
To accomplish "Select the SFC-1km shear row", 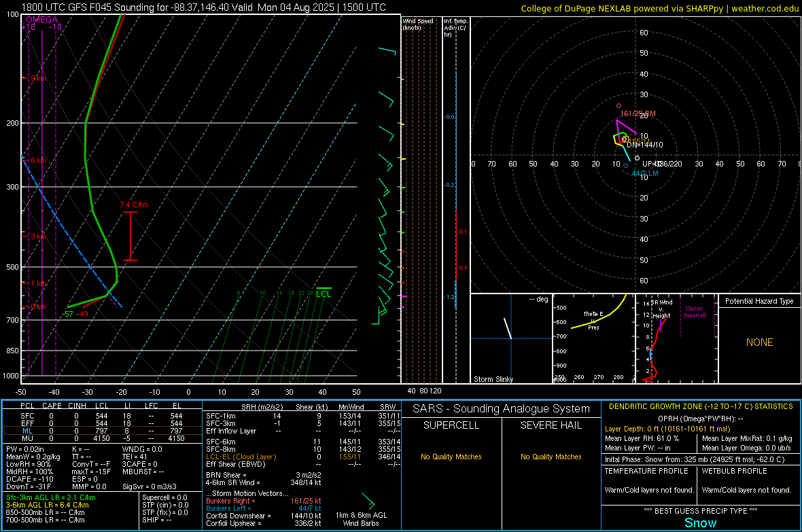I will pos(303,416).
